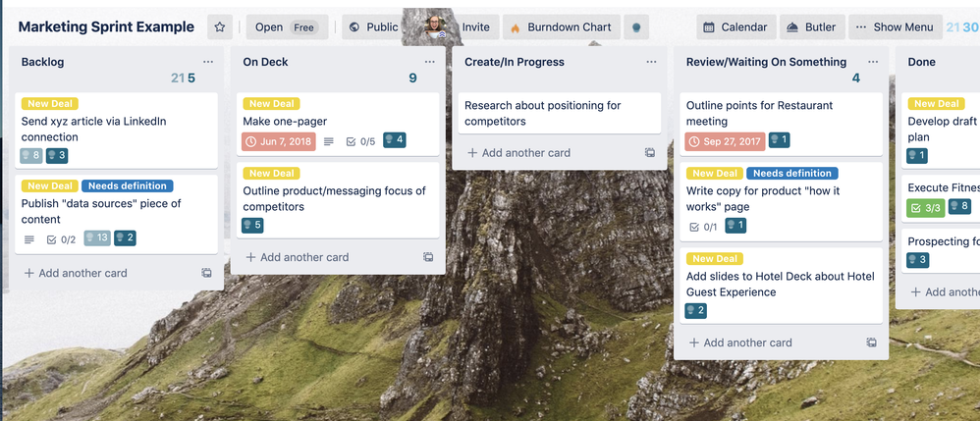Open Butler automation
Screen dimensions: 980x421
point(812,27)
